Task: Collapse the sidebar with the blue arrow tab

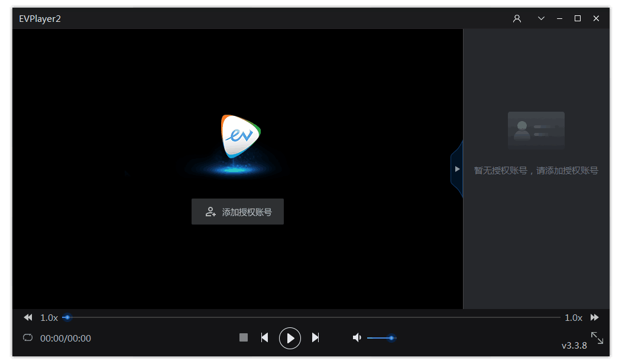Action: coord(457,169)
